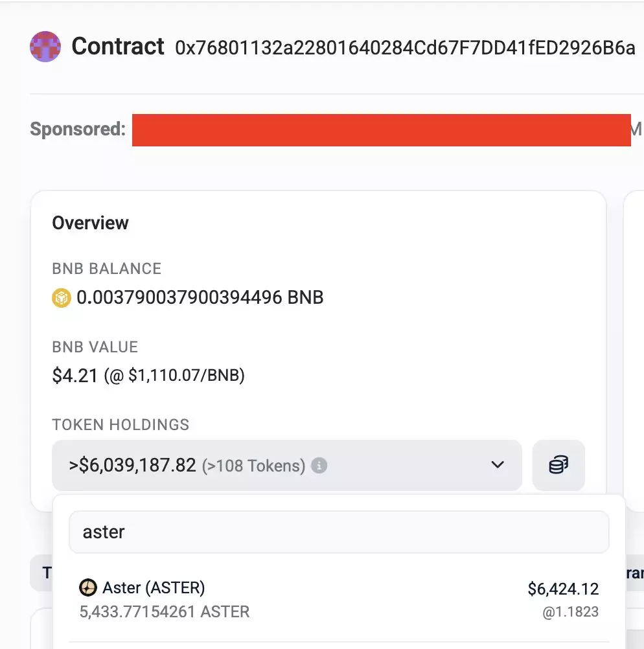Click the contract address 0x7680…6B6a

[x=405, y=48]
